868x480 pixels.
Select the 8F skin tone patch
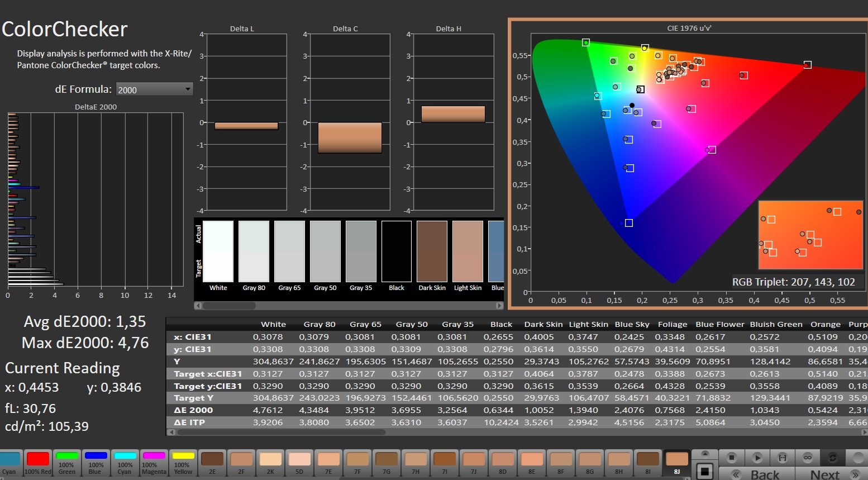[x=561, y=462]
